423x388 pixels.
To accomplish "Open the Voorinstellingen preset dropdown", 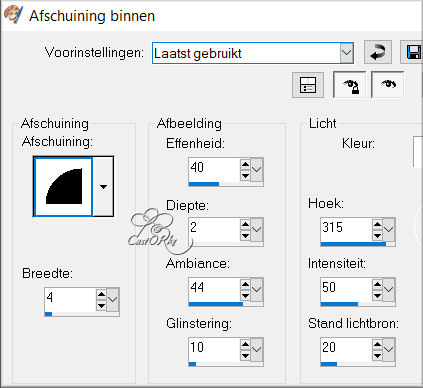I will pos(346,53).
